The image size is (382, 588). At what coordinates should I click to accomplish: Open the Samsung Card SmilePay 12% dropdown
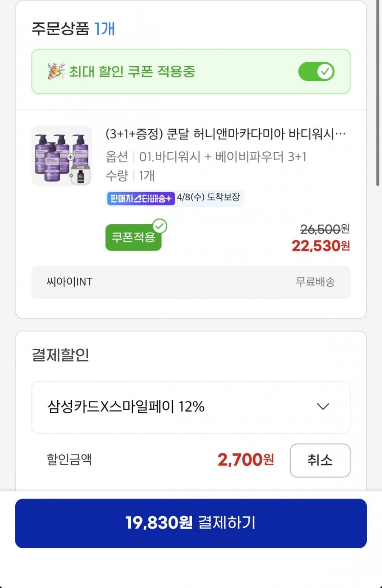point(191,407)
